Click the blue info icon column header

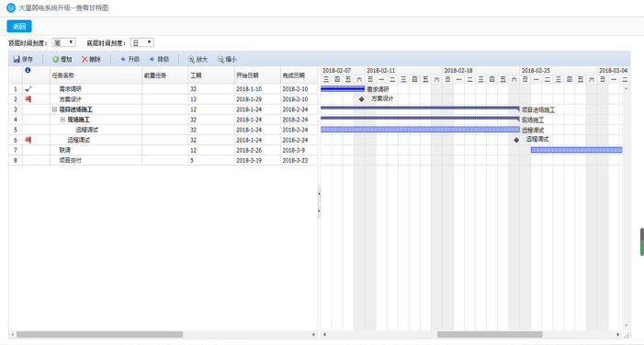pyautogui.click(x=28, y=70)
